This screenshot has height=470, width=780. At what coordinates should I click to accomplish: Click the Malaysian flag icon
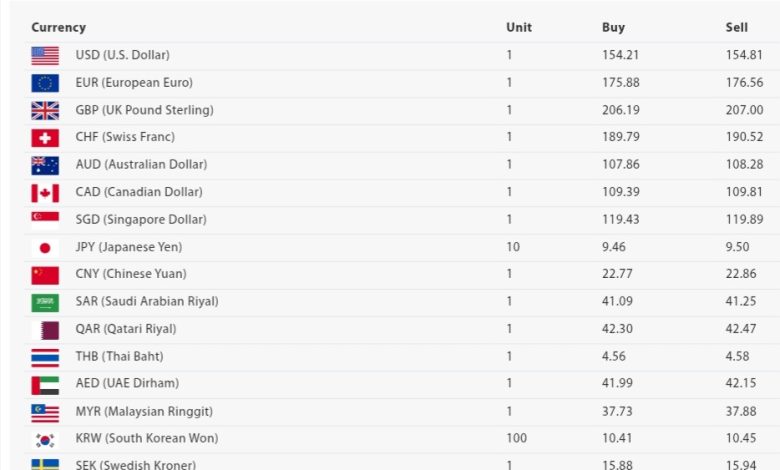[x=45, y=413]
